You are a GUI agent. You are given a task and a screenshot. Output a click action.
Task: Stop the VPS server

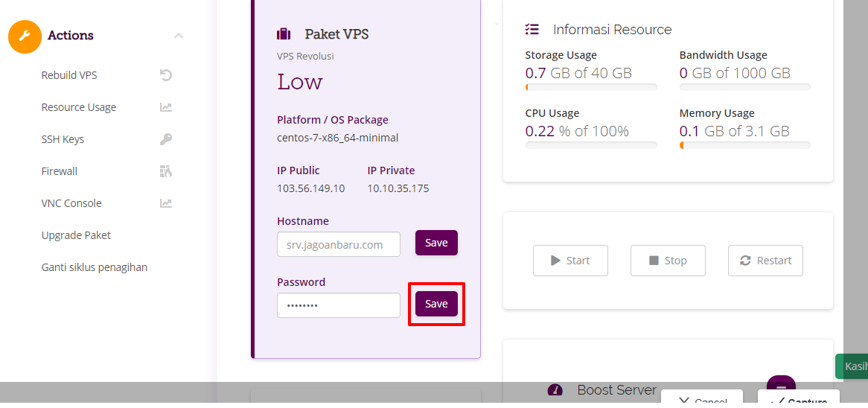point(668,260)
